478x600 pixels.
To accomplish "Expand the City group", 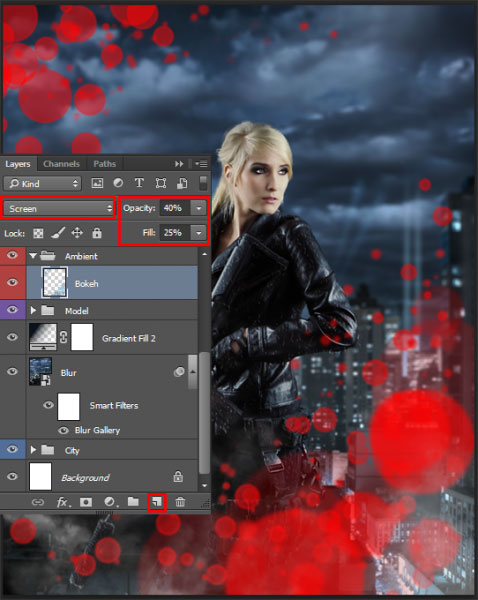I will pyautogui.click(x=33, y=450).
